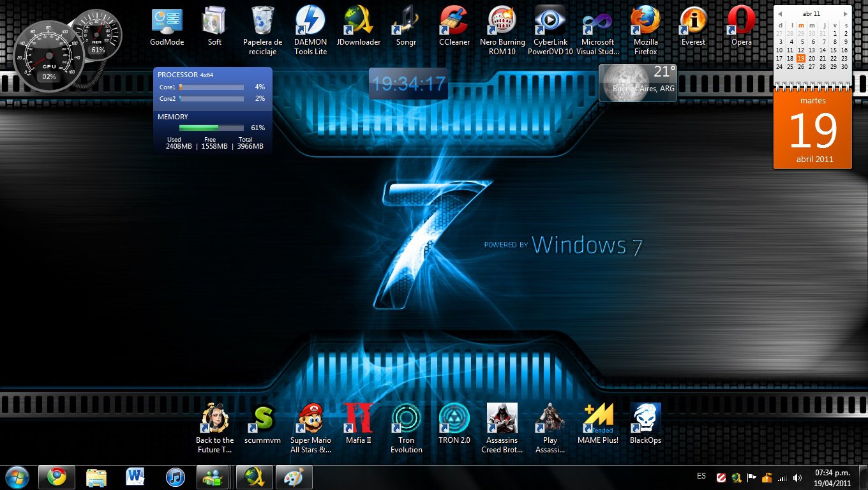The width and height of the screenshot is (868, 490).
Task: Click the Show desktop button
Action: pyautogui.click(x=863, y=477)
